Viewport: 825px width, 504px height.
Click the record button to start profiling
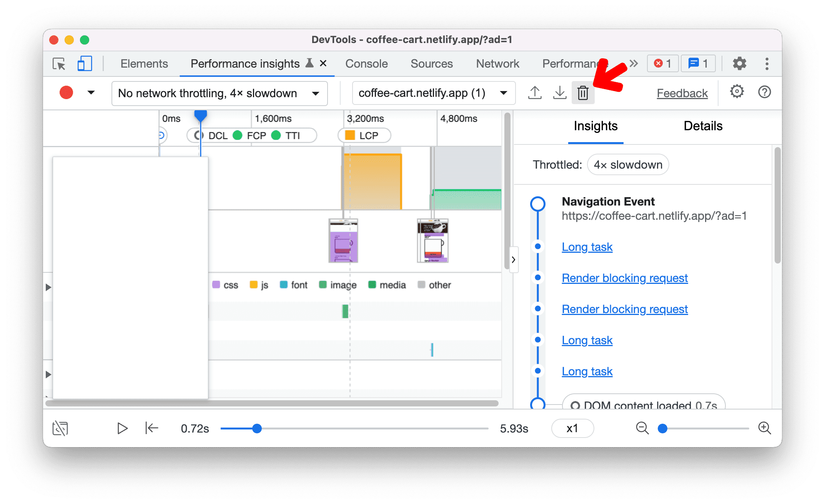pos(66,93)
